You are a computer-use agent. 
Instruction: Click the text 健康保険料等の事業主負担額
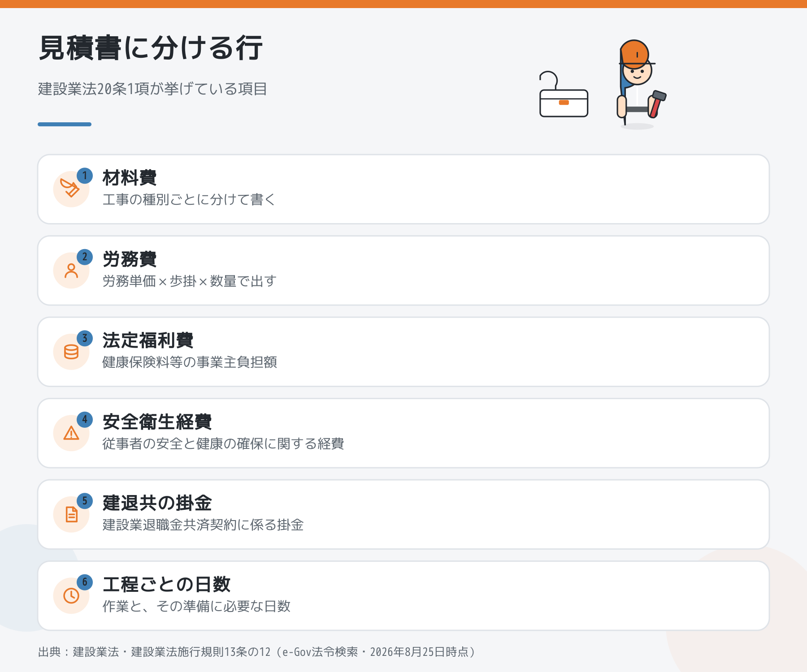click(190, 362)
